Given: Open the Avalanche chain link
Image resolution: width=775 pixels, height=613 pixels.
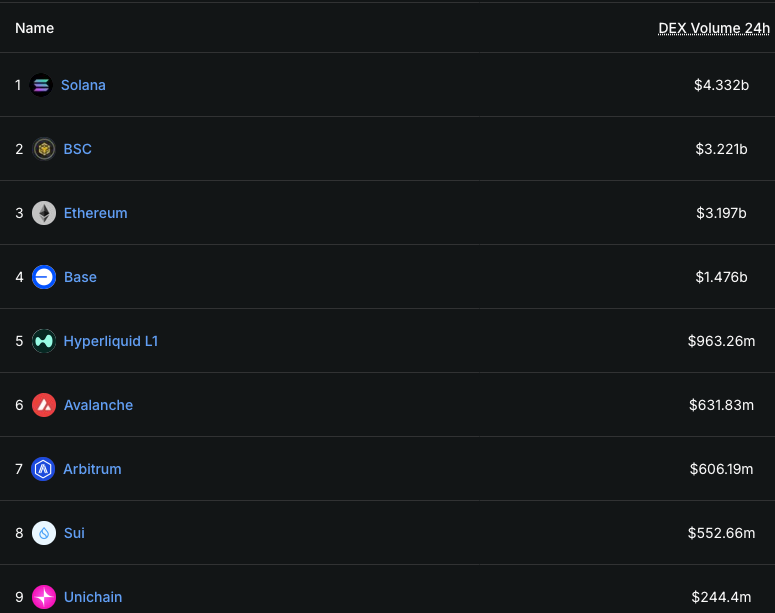Looking at the screenshot, I should (98, 405).
